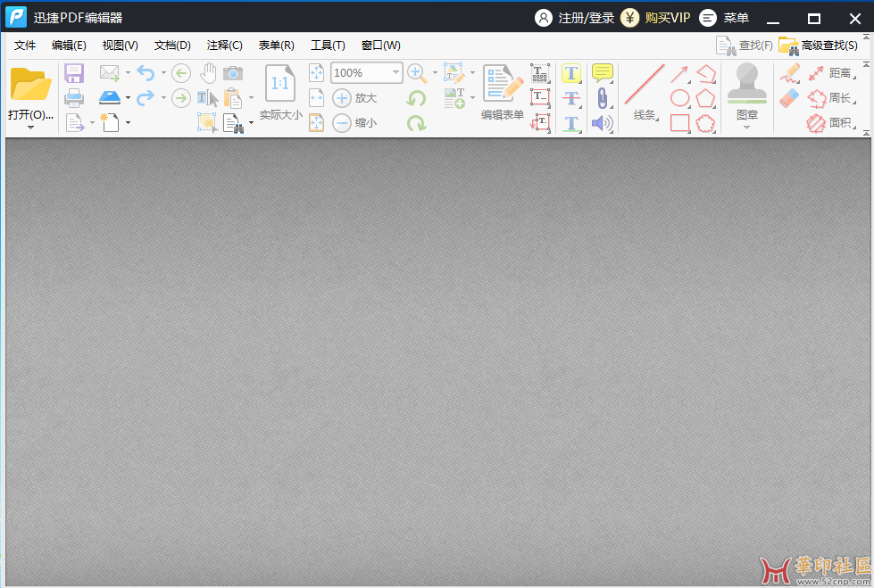Open the 文档(D) menu

(172, 46)
